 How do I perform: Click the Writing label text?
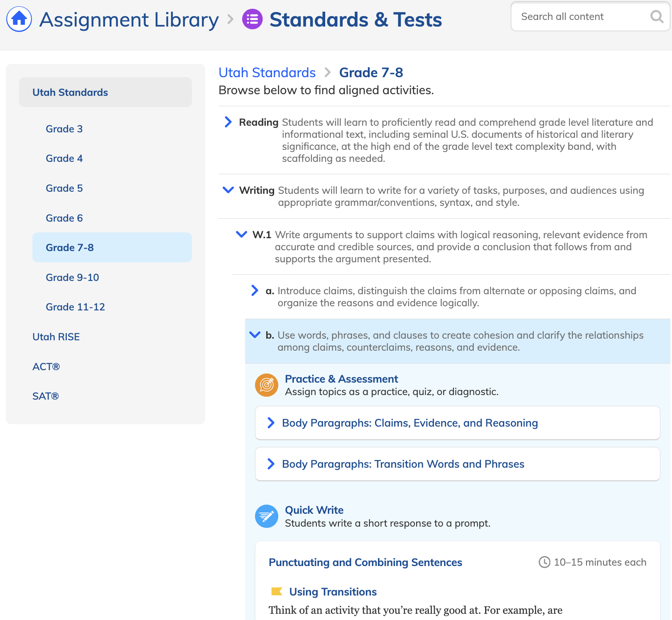[257, 190]
